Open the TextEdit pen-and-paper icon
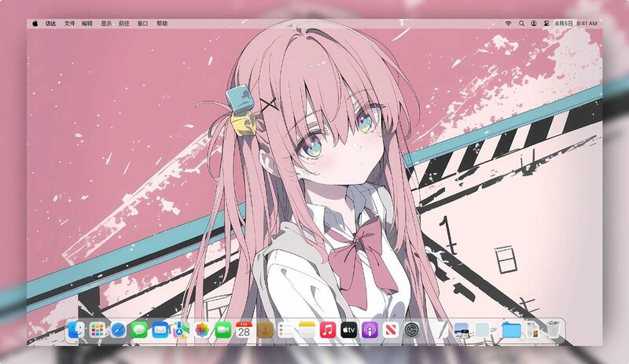The image size is (629, 364). coord(440,330)
